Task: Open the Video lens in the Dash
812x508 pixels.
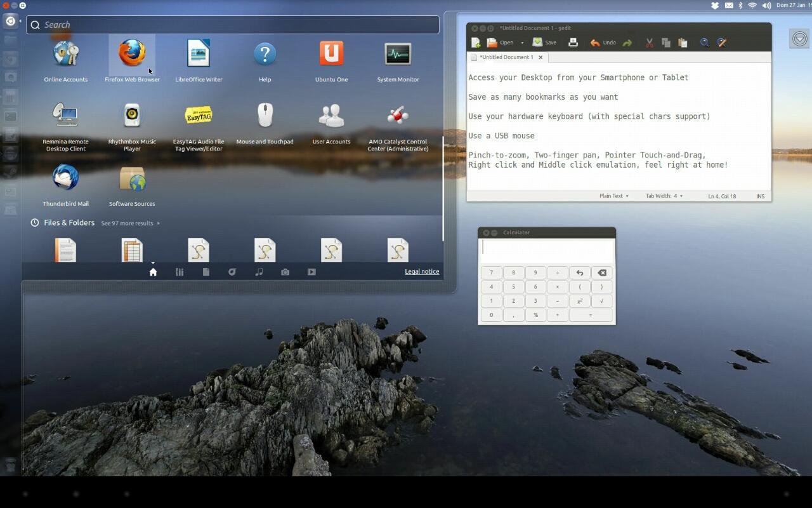Action: 311,272
